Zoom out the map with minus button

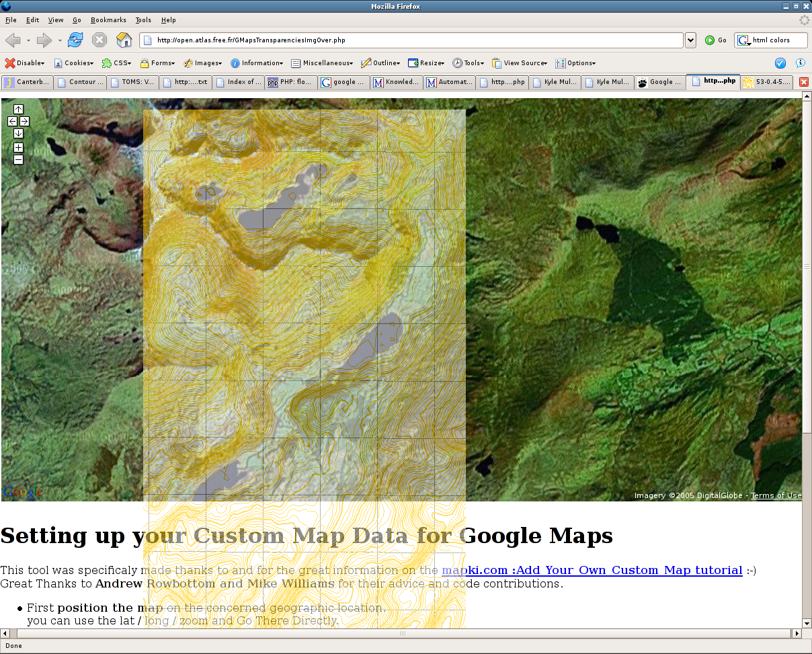18,159
